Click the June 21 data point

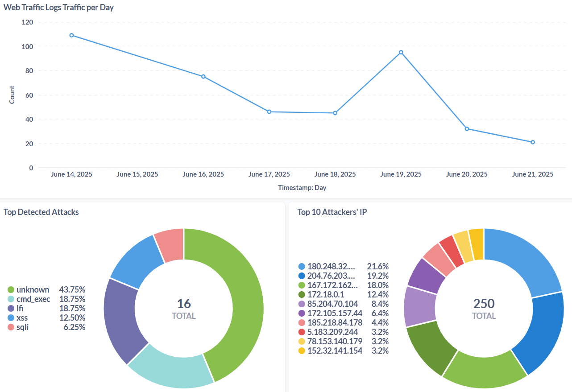(x=533, y=142)
